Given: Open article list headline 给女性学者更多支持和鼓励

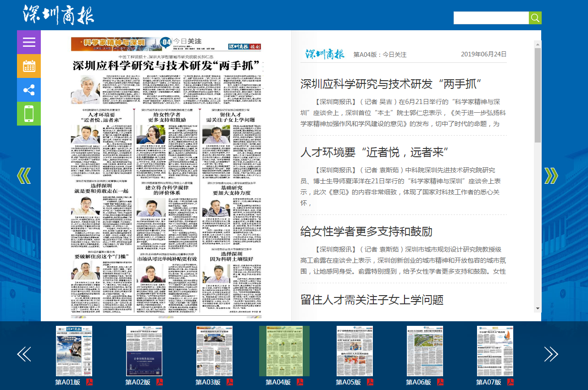Looking at the screenshot, I should [x=366, y=231].
